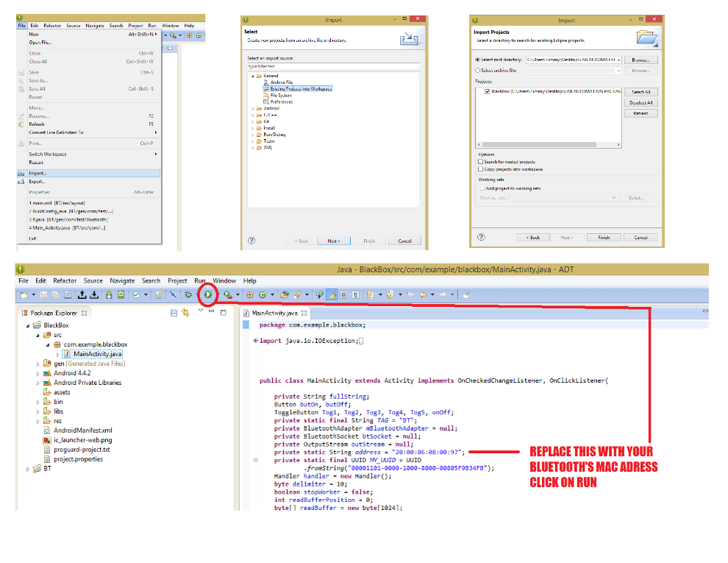The height and width of the screenshot is (563, 728).
Task: Enable 'Search for nested projects' checkbox
Action: [x=481, y=162]
